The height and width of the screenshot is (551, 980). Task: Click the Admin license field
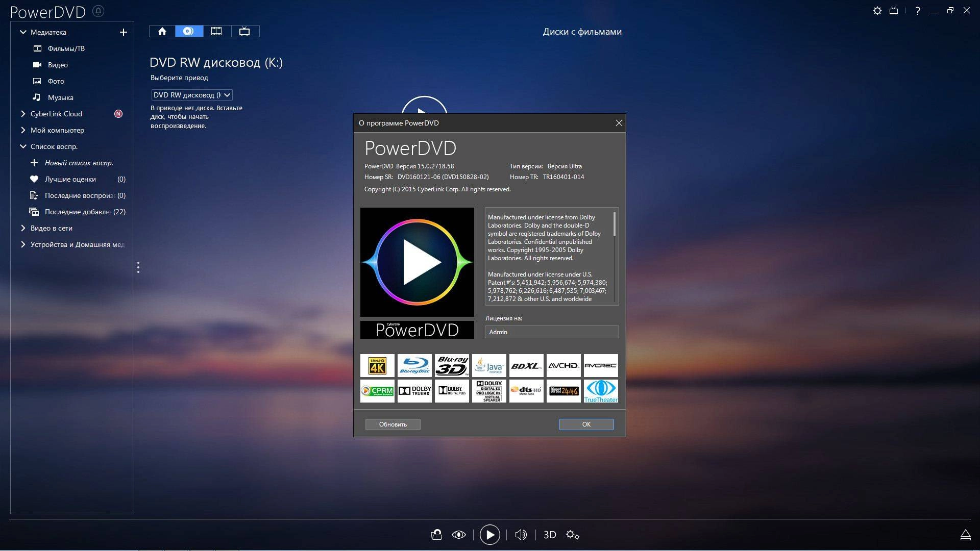coord(552,332)
